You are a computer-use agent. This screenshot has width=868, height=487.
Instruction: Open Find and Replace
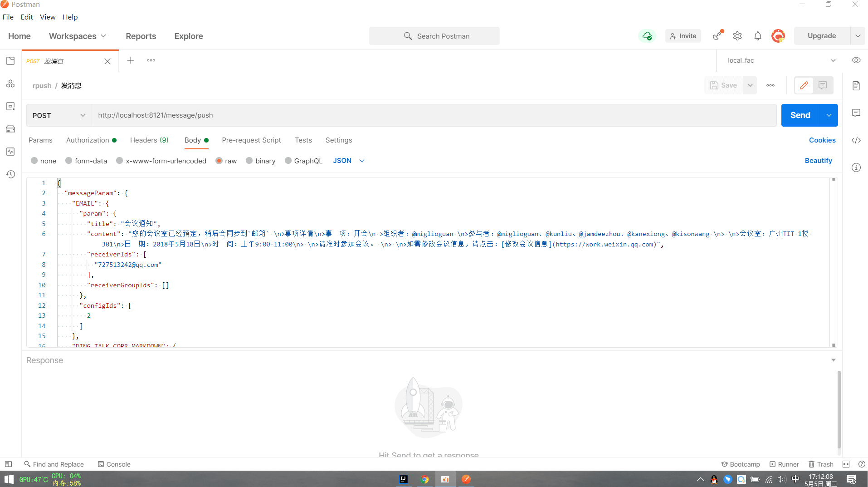54,464
